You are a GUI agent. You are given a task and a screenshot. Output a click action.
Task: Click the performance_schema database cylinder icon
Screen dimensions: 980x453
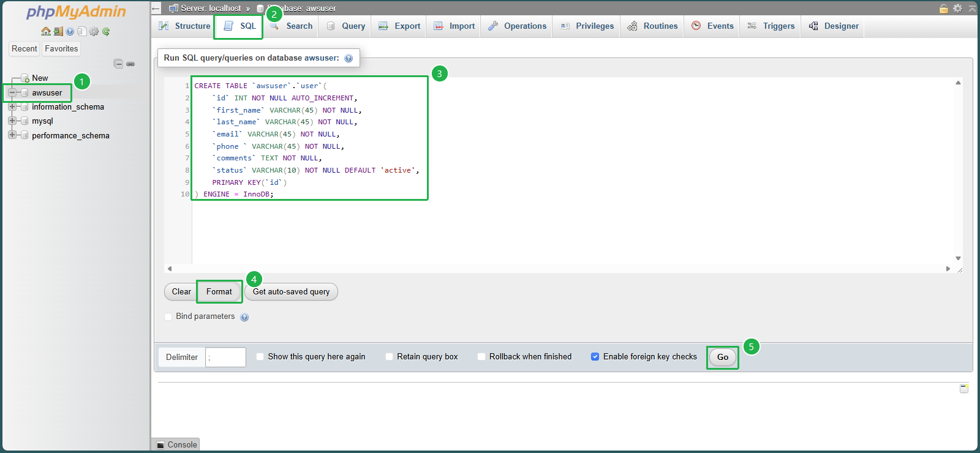click(x=25, y=135)
